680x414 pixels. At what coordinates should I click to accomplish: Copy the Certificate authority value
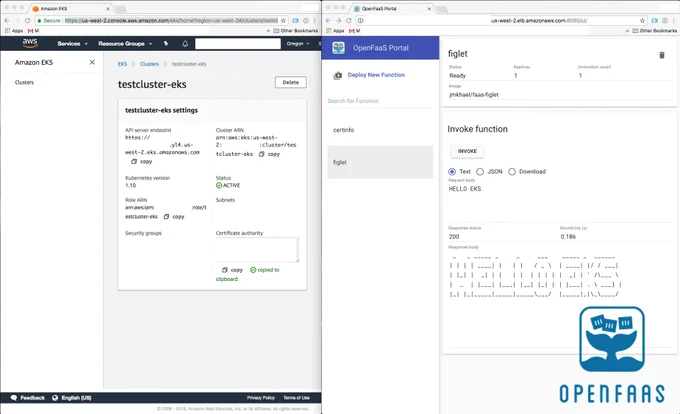(232, 270)
